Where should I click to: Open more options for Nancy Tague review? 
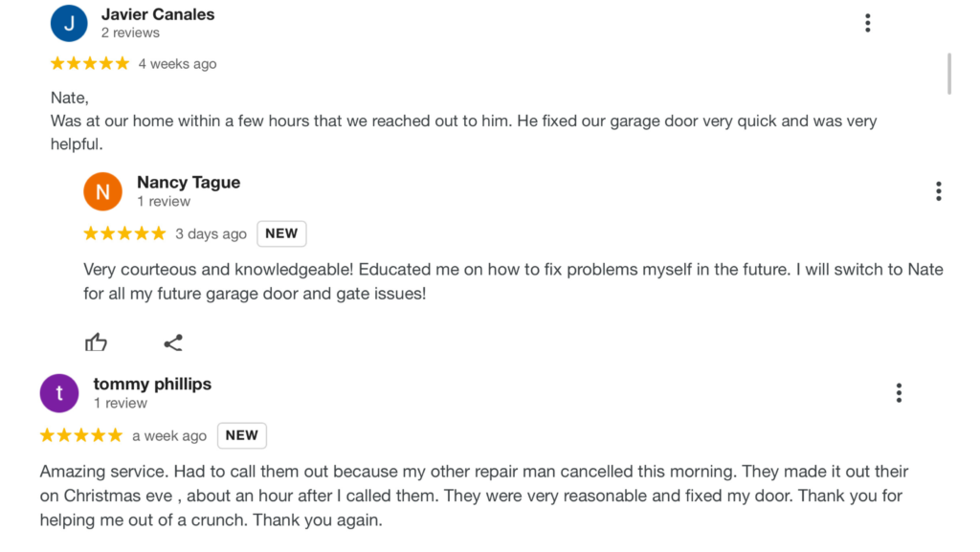(x=938, y=191)
